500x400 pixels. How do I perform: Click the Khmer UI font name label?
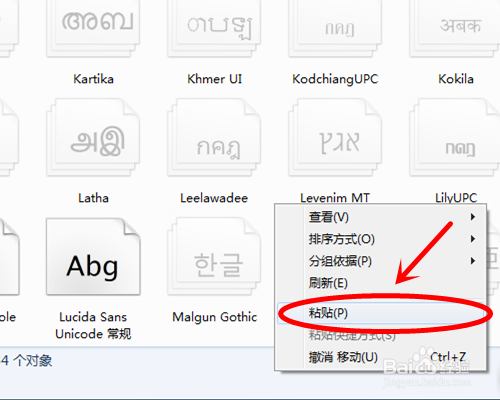tap(214, 79)
